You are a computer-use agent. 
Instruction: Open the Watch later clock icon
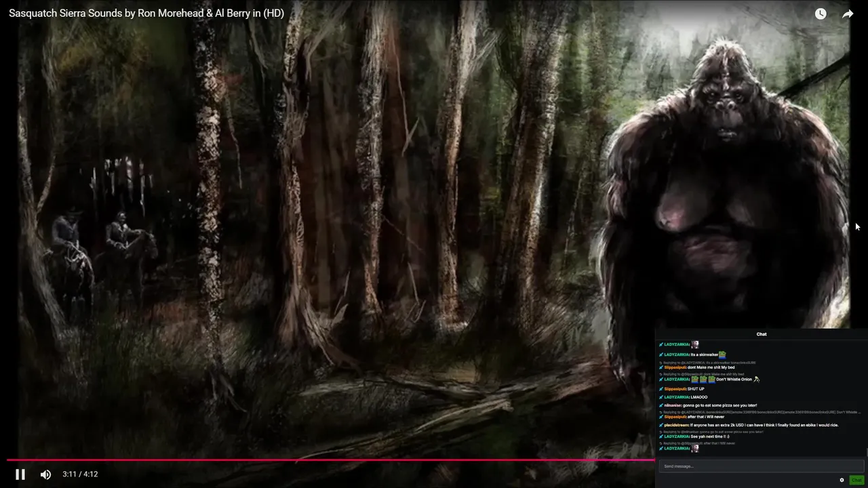(821, 14)
